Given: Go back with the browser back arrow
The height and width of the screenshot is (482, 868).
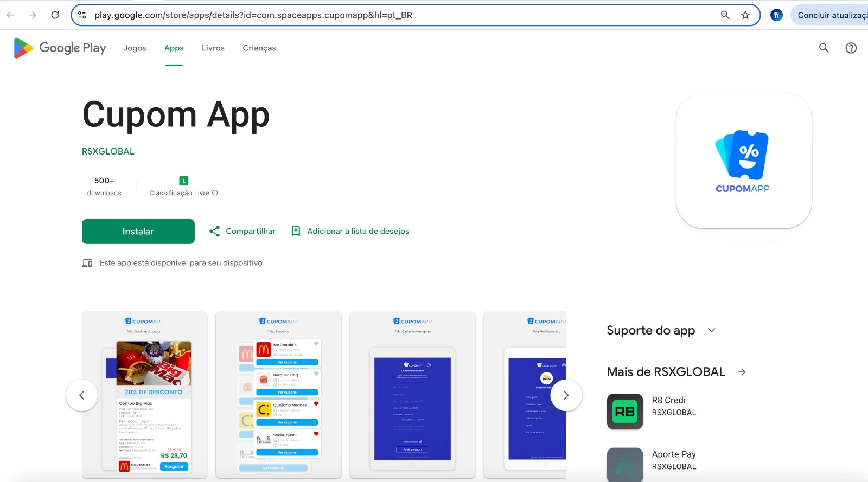Looking at the screenshot, I should pos(10,15).
